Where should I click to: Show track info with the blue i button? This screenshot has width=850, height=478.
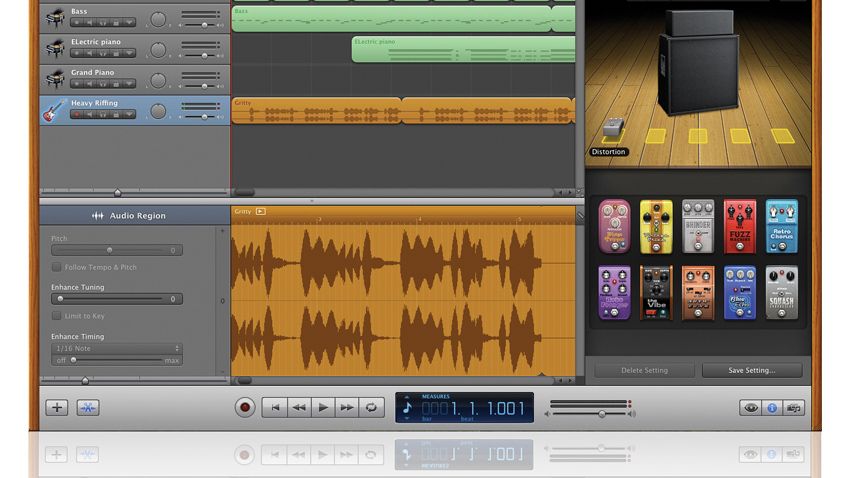click(x=772, y=408)
